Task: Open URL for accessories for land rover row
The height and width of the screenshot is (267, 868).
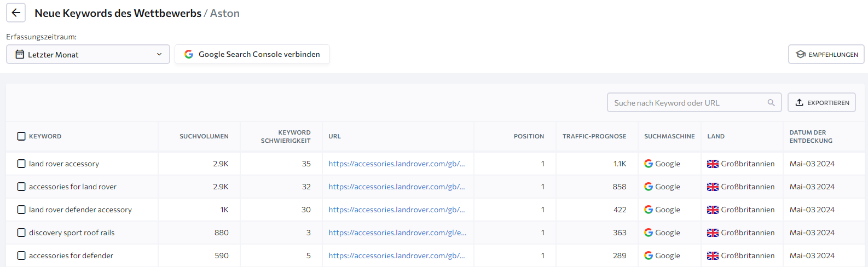Action: pos(397,187)
